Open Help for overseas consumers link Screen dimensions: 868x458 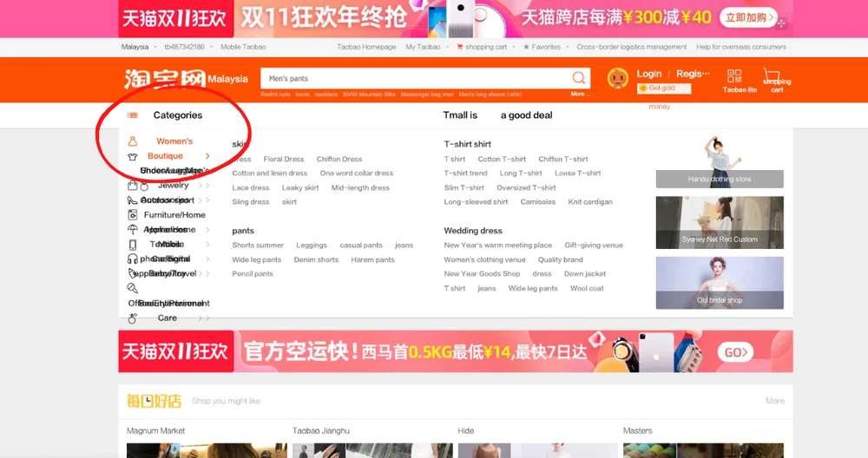point(740,47)
